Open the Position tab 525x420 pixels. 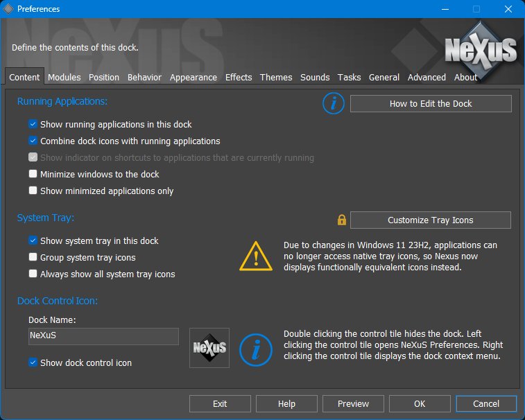click(104, 77)
